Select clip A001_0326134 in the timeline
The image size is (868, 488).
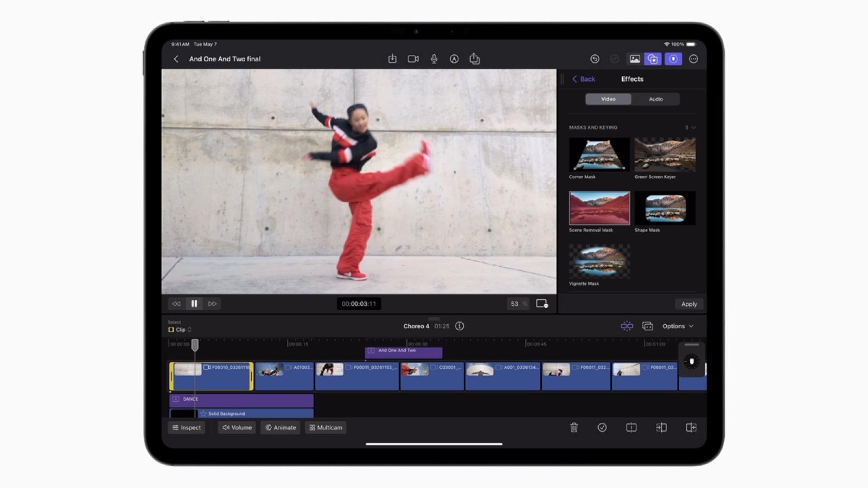pos(503,376)
